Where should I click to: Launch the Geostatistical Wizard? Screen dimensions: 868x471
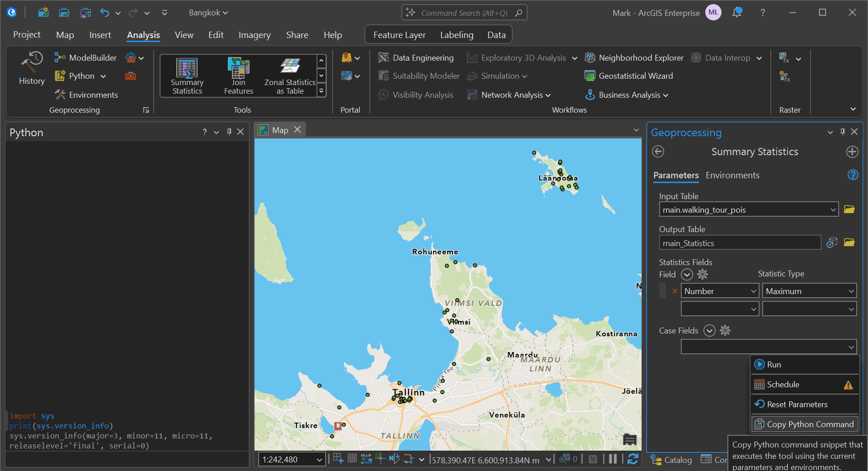click(628, 76)
